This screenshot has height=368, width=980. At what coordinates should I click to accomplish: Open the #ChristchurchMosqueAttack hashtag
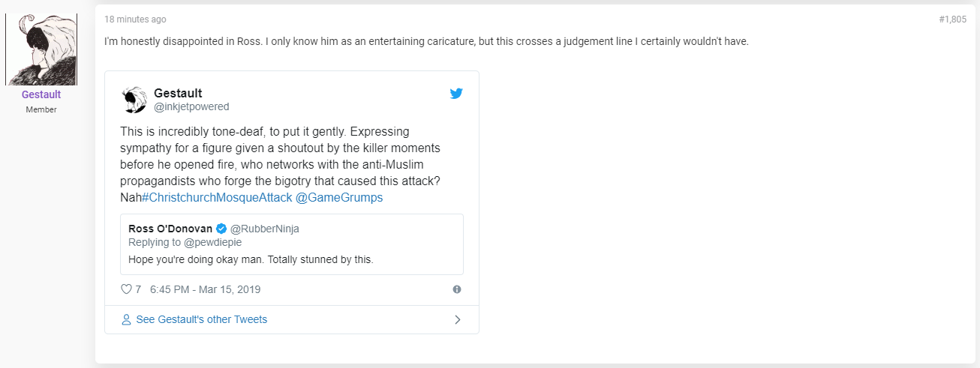(x=217, y=198)
